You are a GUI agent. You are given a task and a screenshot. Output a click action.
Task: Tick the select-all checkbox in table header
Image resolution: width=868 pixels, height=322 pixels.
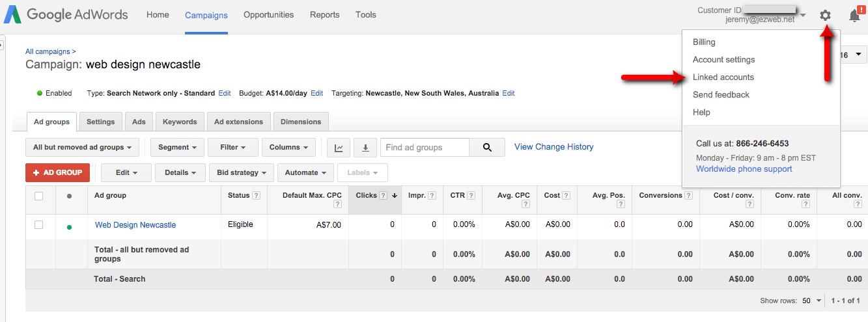click(38, 196)
